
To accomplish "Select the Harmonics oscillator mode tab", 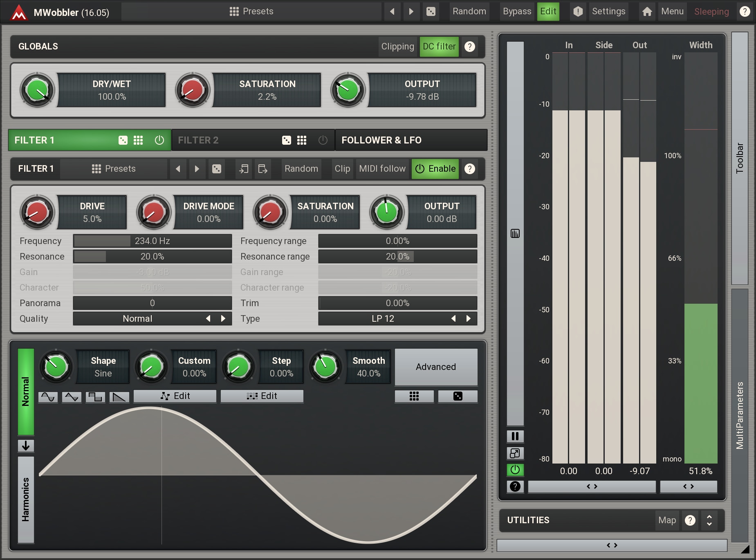I will [x=26, y=500].
